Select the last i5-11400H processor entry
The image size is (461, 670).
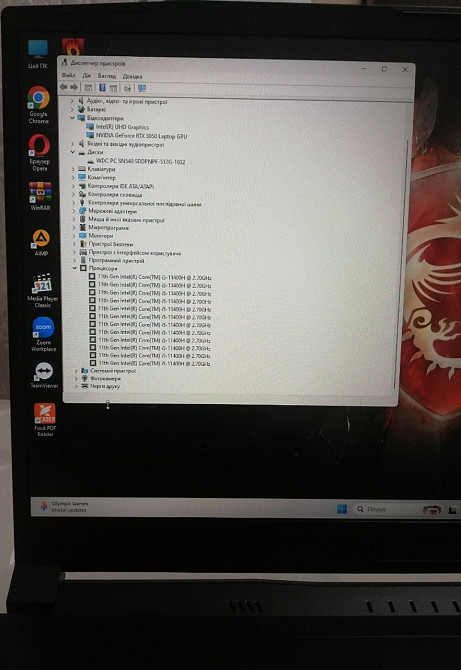click(154, 363)
